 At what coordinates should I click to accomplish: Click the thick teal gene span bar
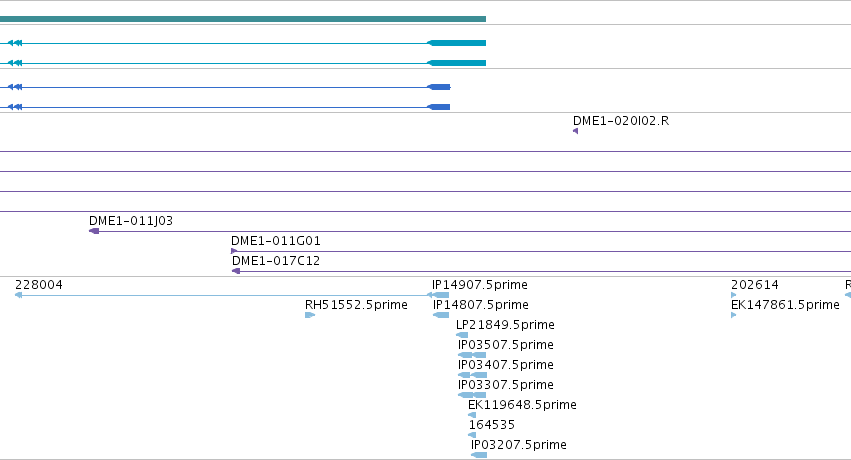coord(243,19)
